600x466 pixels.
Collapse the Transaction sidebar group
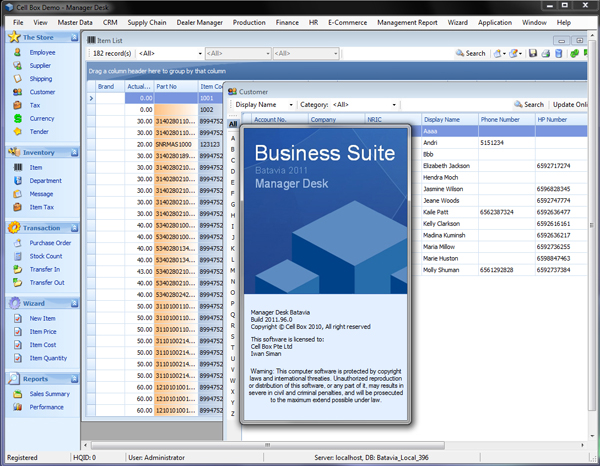tap(74, 228)
